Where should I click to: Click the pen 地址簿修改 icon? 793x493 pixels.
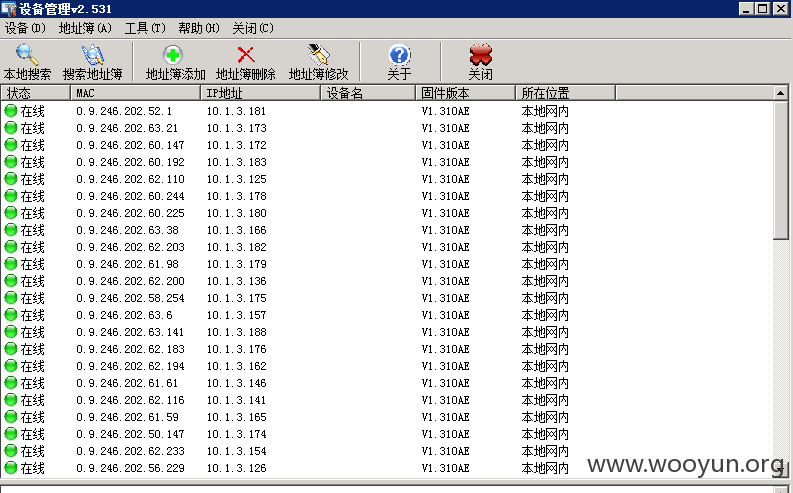tap(319, 55)
